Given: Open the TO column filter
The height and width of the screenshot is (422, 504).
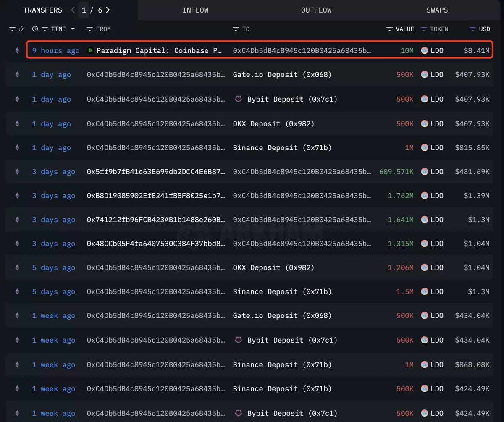Looking at the screenshot, I should pos(236,29).
